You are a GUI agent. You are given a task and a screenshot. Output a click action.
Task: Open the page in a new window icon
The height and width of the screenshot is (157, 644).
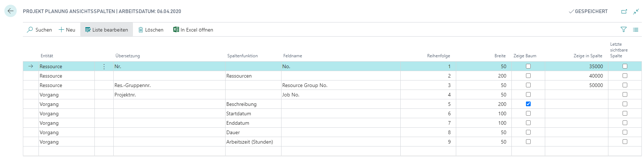coord(624,12)
